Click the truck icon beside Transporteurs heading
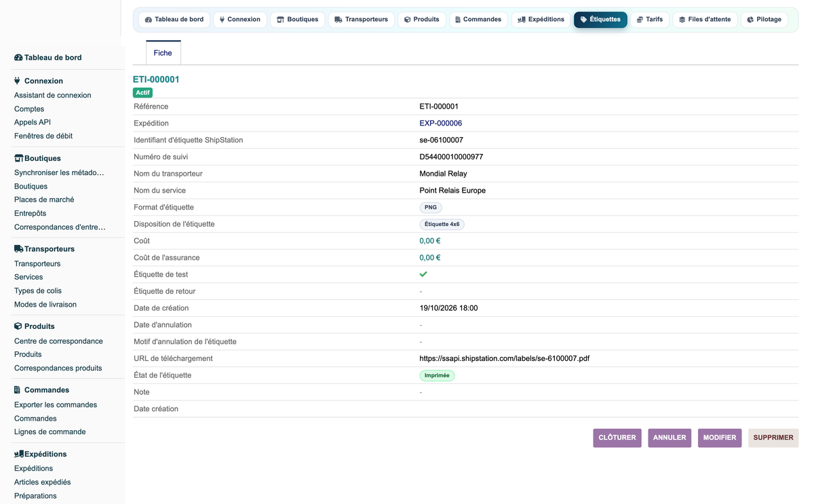This screenshot has height=504, width=814. [x=19, y=249]
